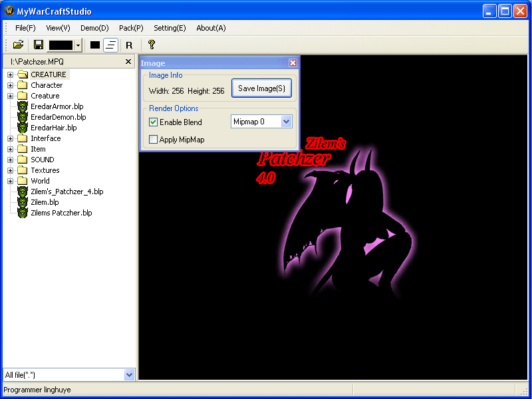Click the black filled square toolbar icon

coord(94,45)
